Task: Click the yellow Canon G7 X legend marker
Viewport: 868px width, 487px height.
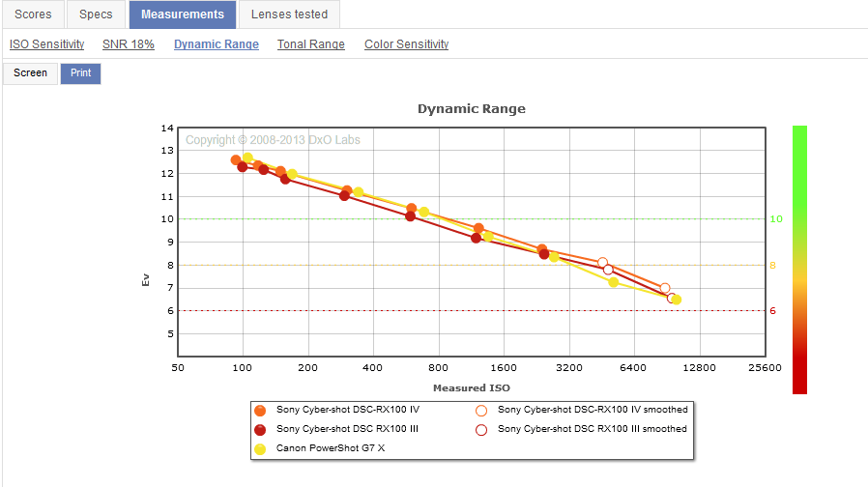Action: pyautogui.click(x=260, y=449)
